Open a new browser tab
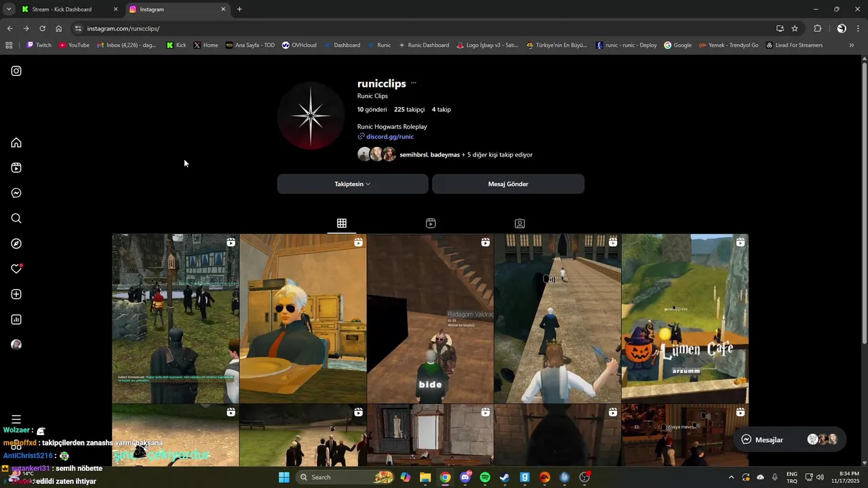The height and width of the screenshot is (488, 868). 239,9
